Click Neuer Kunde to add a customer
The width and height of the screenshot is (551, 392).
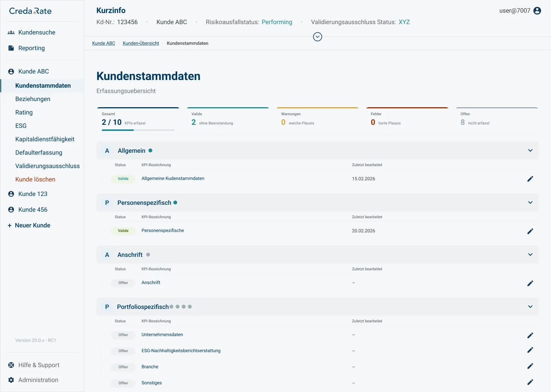(33, 225)
